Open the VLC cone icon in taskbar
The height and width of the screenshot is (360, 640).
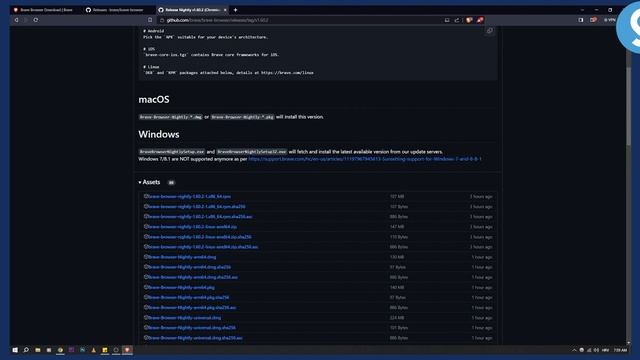[x=93, y=350]
